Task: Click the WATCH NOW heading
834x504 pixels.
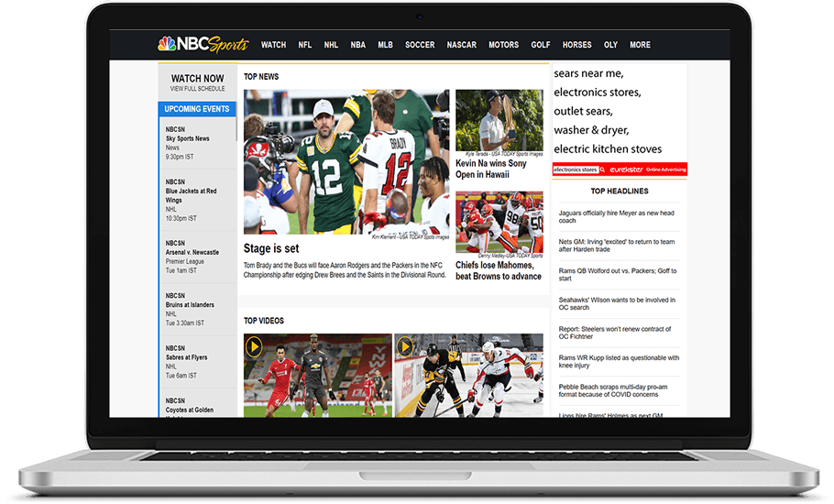Action: 197,78
